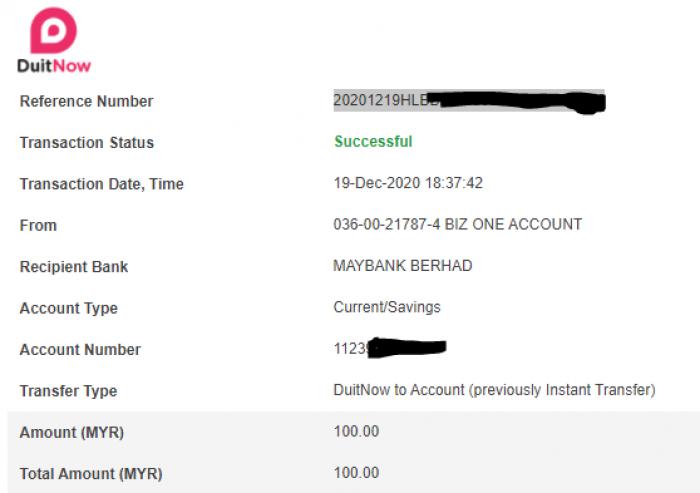Select the highlighted reference number value
The height and width of the screenshot is (493, 700).
[469, 100]
